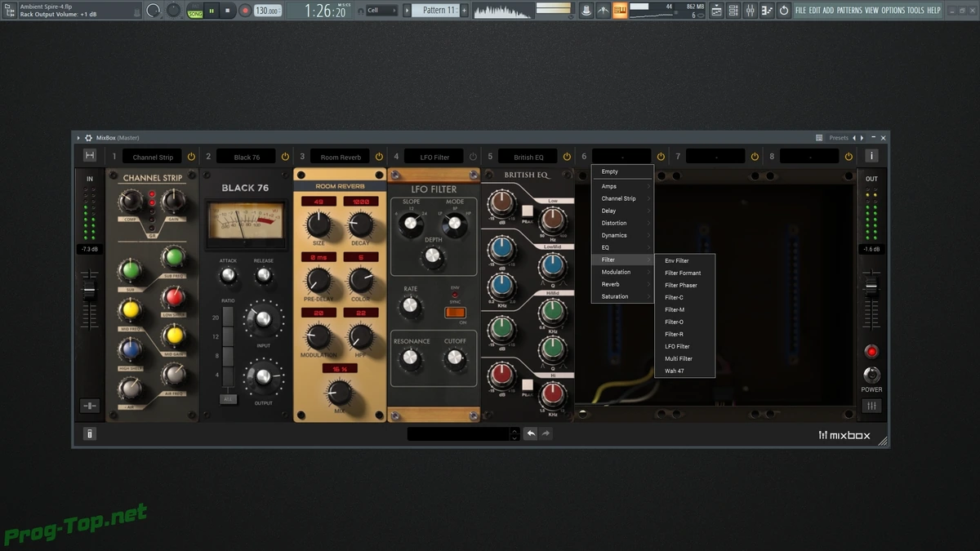The width and height of the screenshot is (980, 551).
Task: Open the PATTERNS menu
Action: pos(849,11)
